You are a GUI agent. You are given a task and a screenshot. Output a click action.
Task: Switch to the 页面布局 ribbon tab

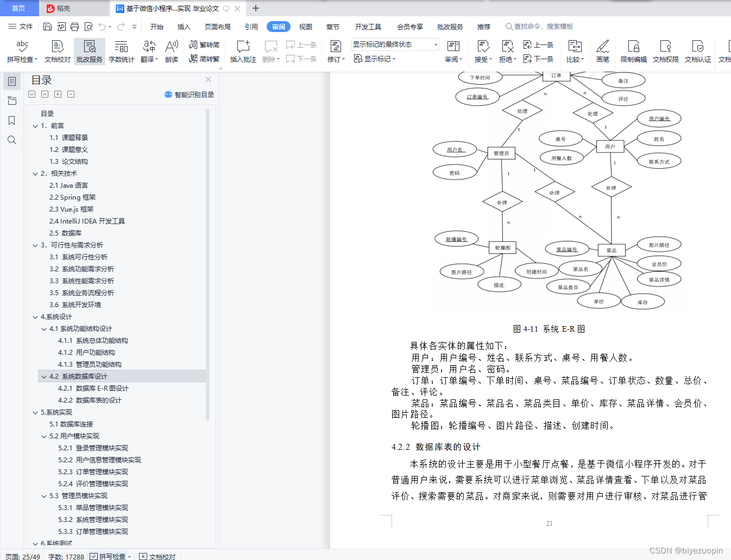[218, 27]
